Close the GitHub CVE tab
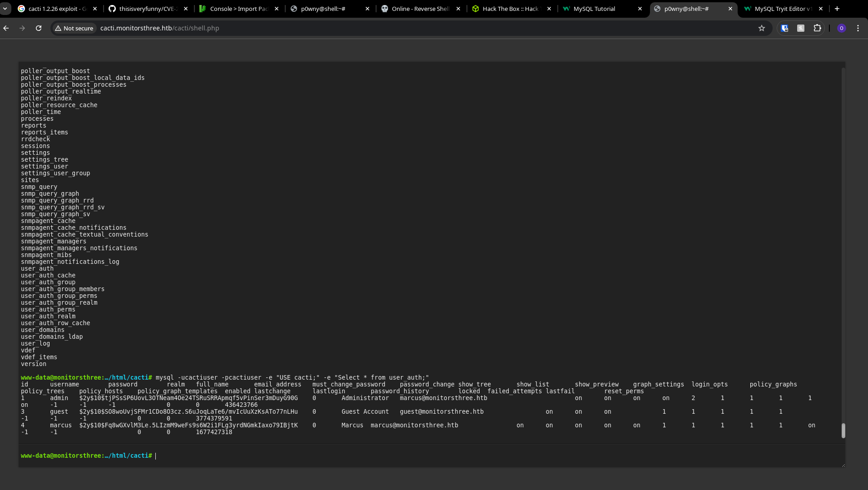Screen dimensions: 868x490 [x=185, y=9]
